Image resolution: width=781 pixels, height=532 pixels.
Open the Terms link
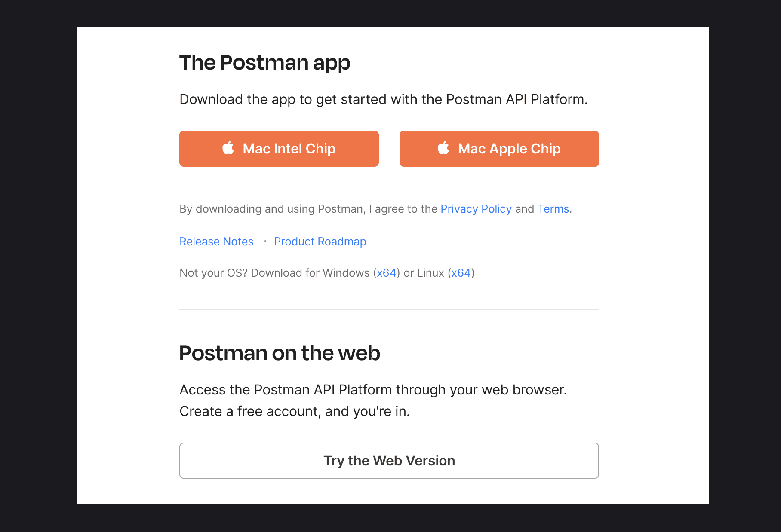553,209
